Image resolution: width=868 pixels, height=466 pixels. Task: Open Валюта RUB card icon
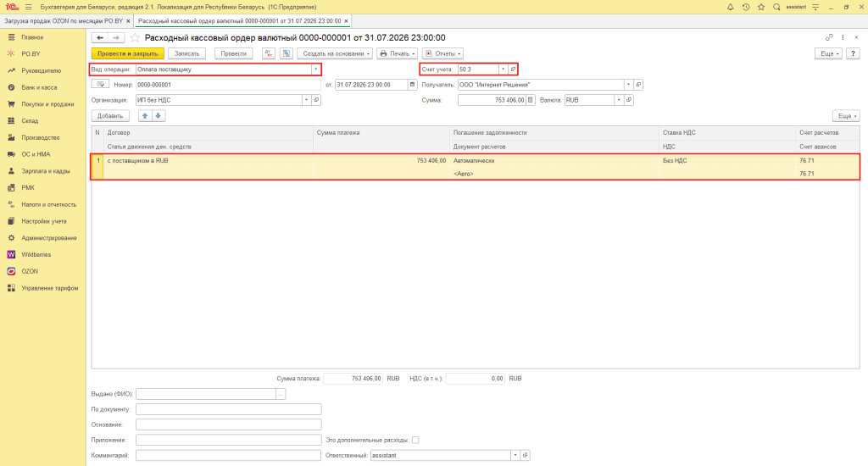[629, 100]
